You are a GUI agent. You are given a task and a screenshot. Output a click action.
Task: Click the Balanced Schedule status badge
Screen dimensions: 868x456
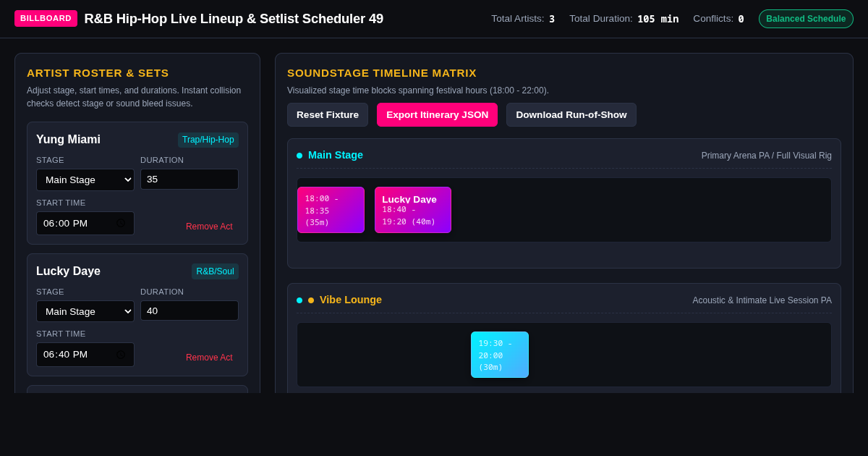806,19
